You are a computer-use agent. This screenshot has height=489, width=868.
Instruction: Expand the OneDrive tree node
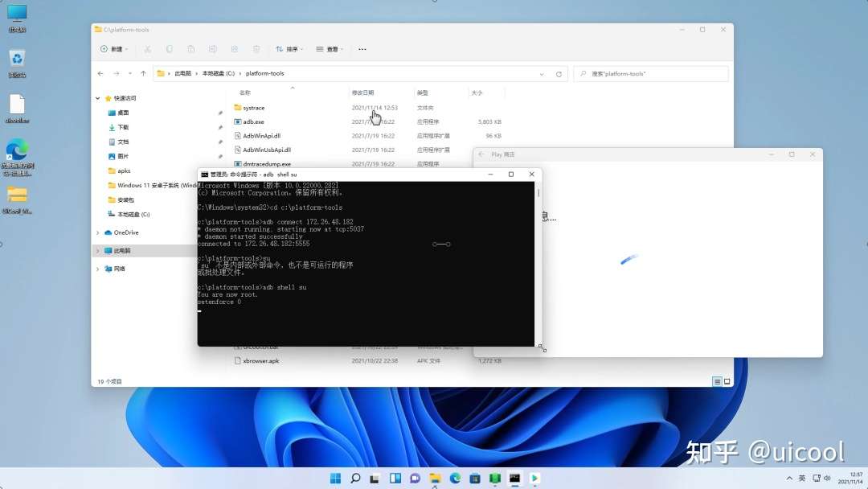[98, 232]
